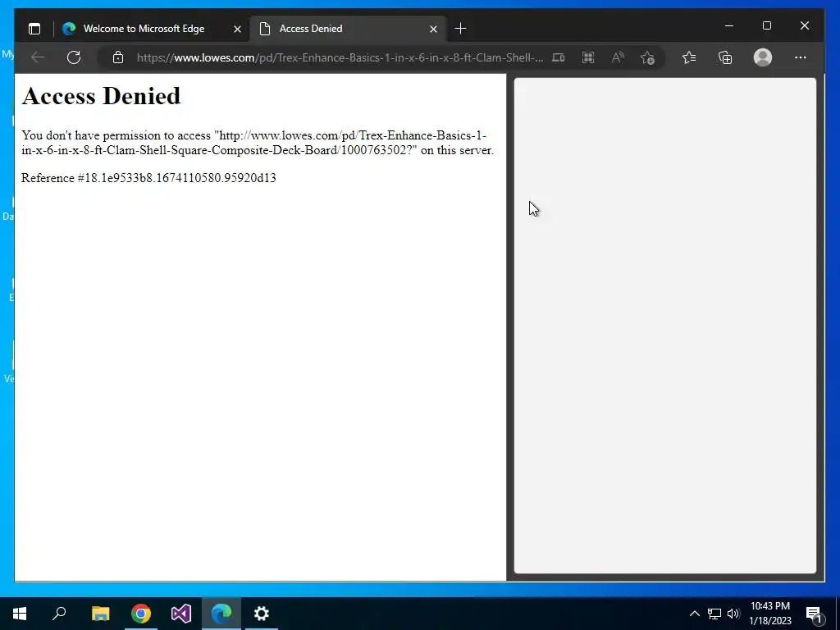Close the Access Denied tab
The width and height of the screenshot is (840, 630).
click(433, 29)
